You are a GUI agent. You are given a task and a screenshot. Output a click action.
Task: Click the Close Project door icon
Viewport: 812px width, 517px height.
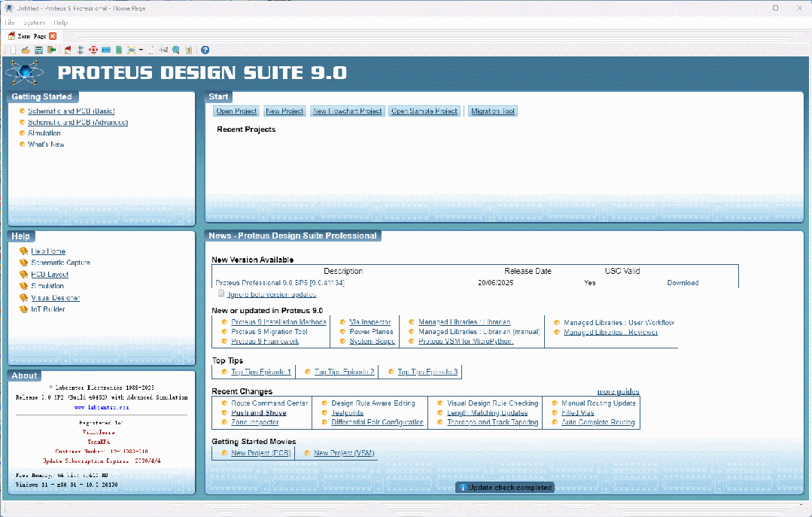(51, 50)
